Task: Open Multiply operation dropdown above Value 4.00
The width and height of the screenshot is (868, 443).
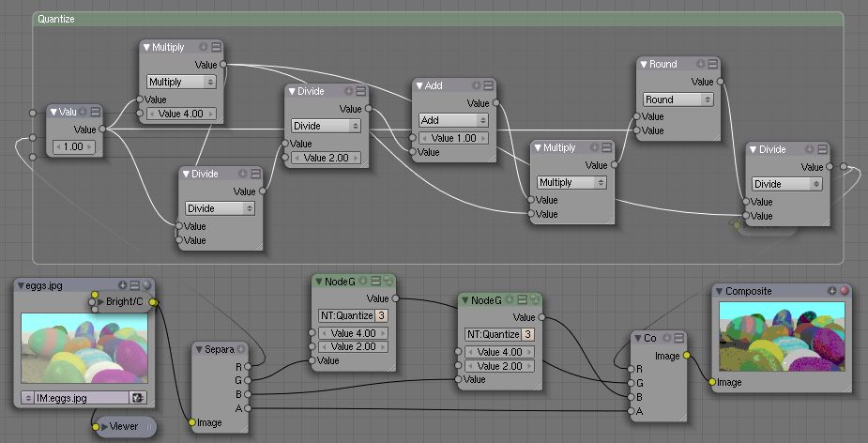Action: pos(181,82)
